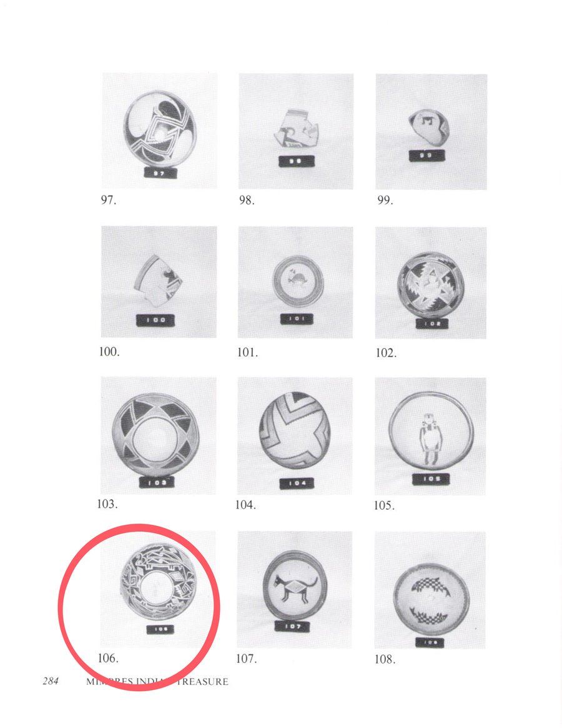The image size is (562, 728).
Task: Open the fragment photo labeled 100
Action: coord(159,282)
